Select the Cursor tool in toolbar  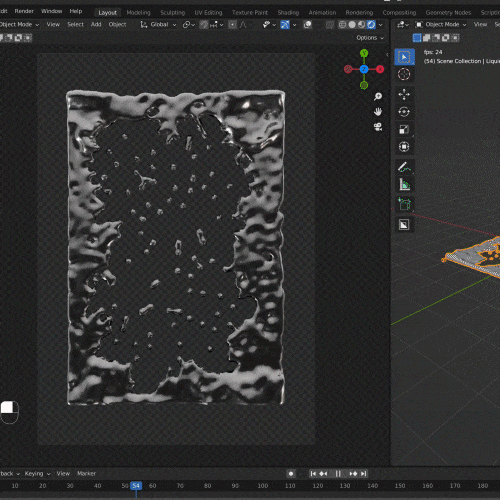[404, 74]
